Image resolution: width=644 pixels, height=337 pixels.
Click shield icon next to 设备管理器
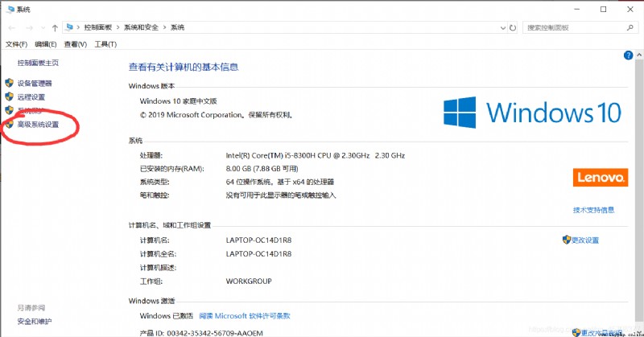click(9, 84)
